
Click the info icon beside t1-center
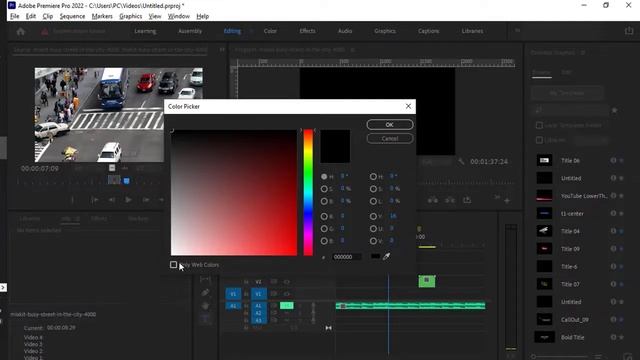click(x=613, y=213)
